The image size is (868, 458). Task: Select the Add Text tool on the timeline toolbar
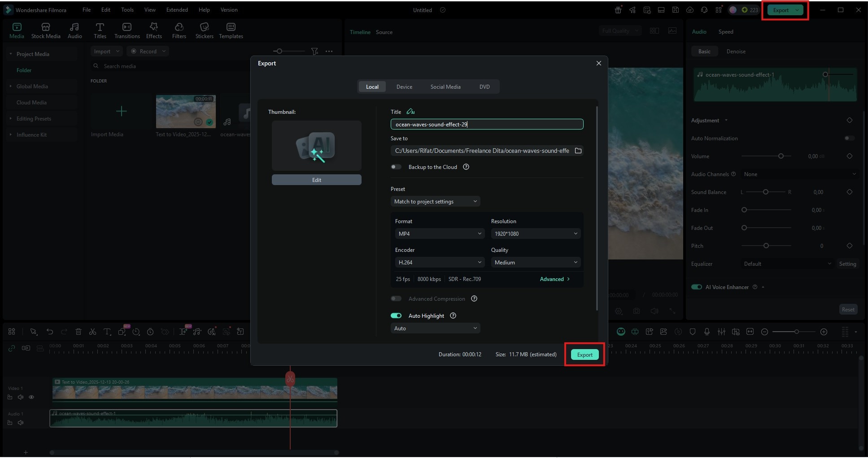point(107,332)
